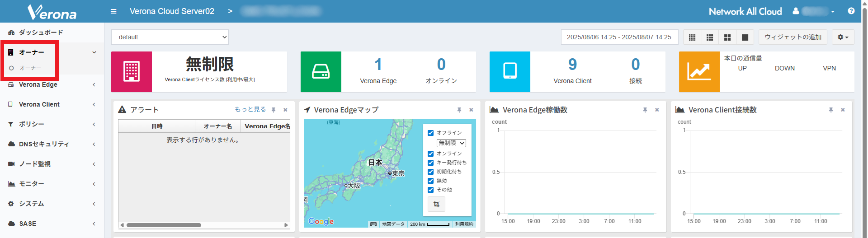Sort alerts by オーナー名 column header
868x238 pixels.
pos(218,126)
